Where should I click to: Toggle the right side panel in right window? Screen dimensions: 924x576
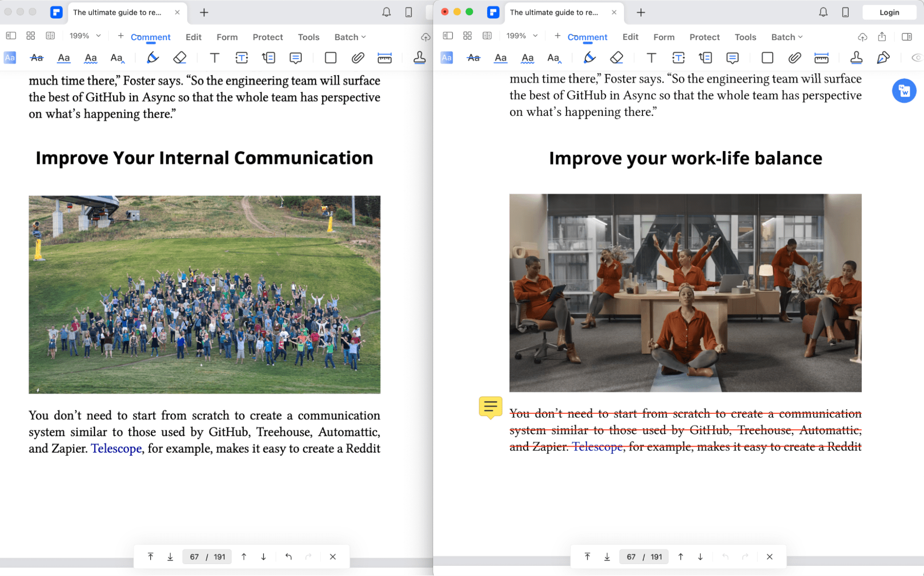(x=906, y=36)
